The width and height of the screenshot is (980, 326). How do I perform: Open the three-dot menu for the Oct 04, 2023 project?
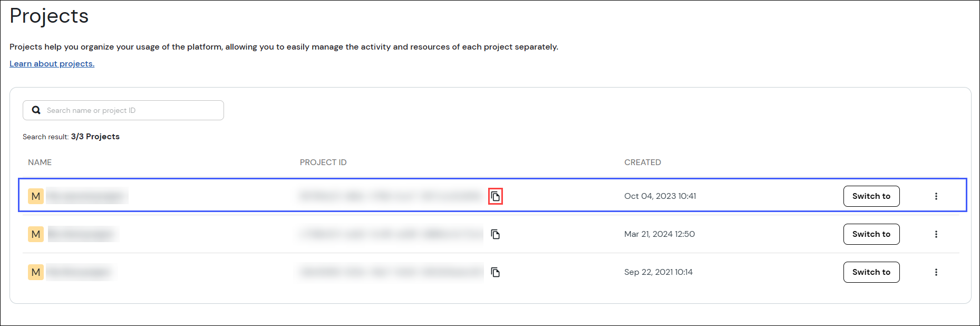tap(936, 196)
